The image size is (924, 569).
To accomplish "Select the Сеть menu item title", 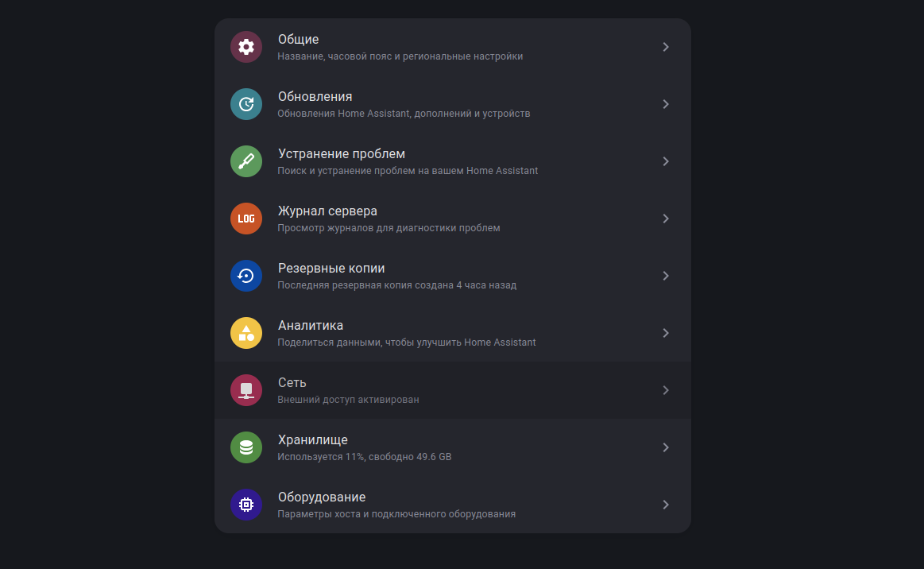I will pyautogui.click(x=292, y=383).
